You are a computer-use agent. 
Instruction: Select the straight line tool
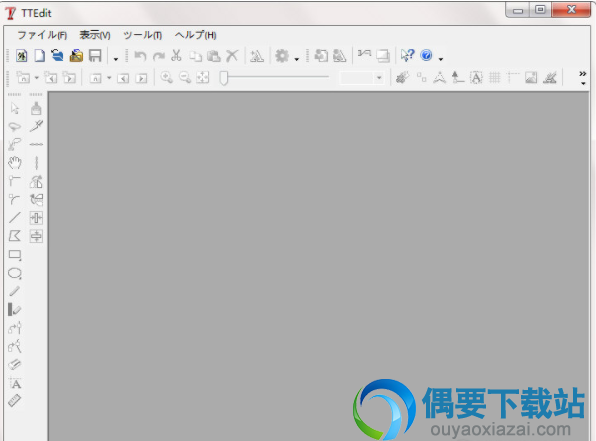tap(15, 218)
